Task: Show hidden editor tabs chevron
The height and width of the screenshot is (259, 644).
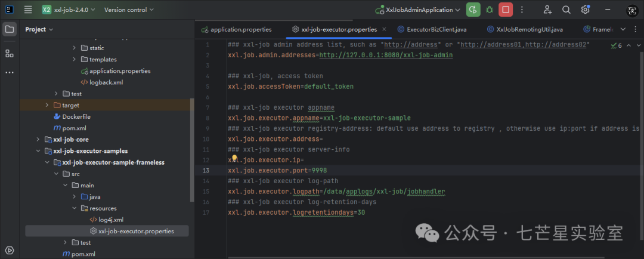Action: tap(623, 29)
